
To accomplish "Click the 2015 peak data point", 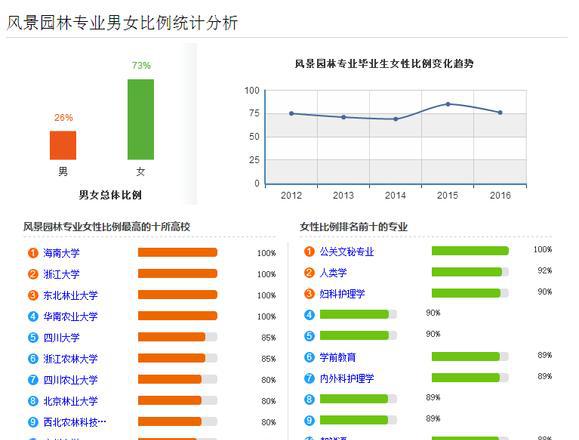I will 448,104.
